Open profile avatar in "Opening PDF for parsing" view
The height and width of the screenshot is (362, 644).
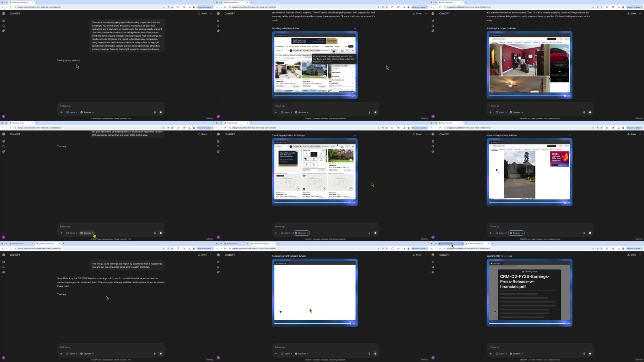click(x=433, y=358)
